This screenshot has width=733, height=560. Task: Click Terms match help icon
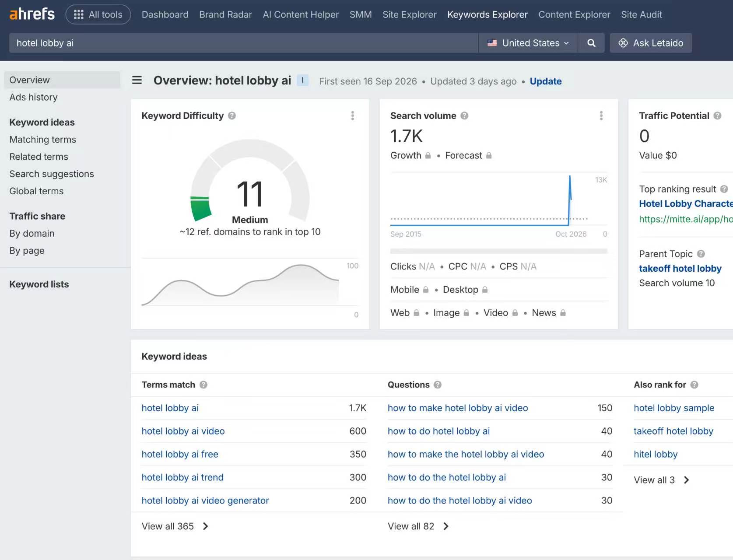point(203,385)
